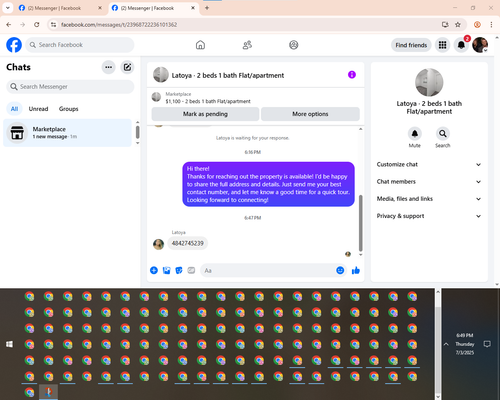500x400 pixels.
Task: Open more actions plus icon in composer
Action: tap(154, 270)
